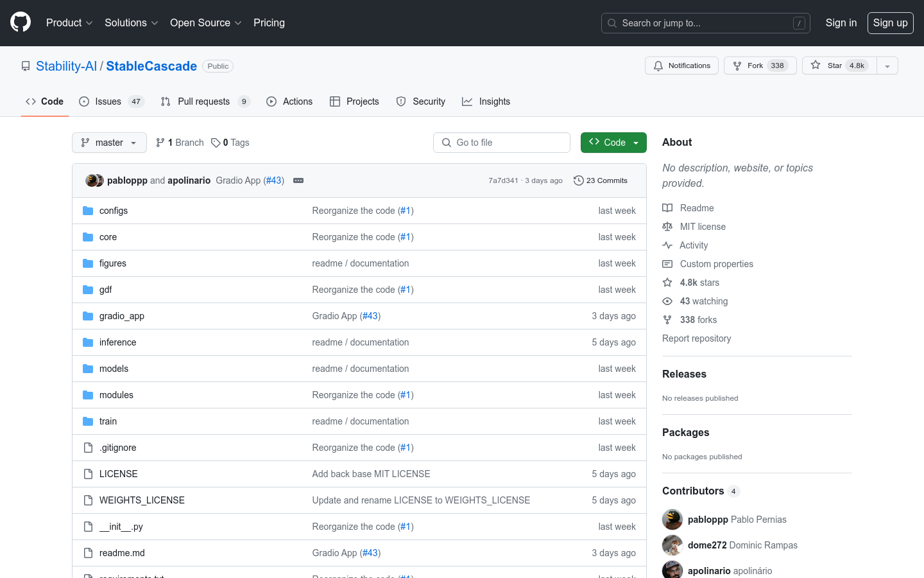
Task: Star the StableCascade repository
Action: (835, 66)
